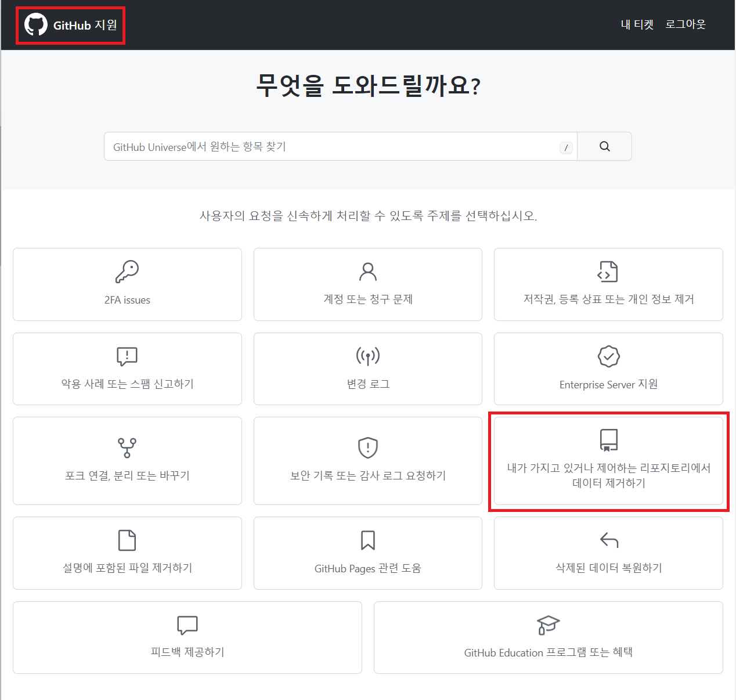This screenshot has width=736, height=700.
Task: Click the key icon for 2FA issues
Action: tap(127, 271)
